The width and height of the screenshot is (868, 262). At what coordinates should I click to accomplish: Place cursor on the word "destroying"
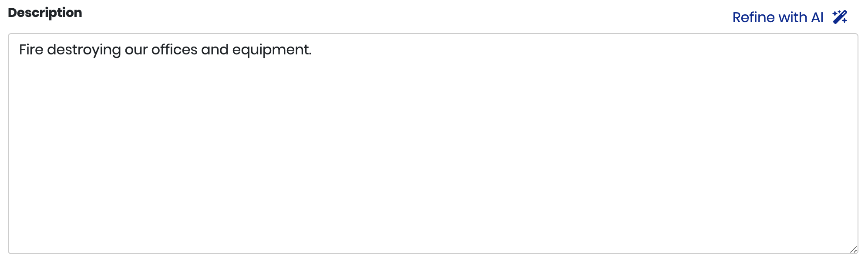point(84,50)
